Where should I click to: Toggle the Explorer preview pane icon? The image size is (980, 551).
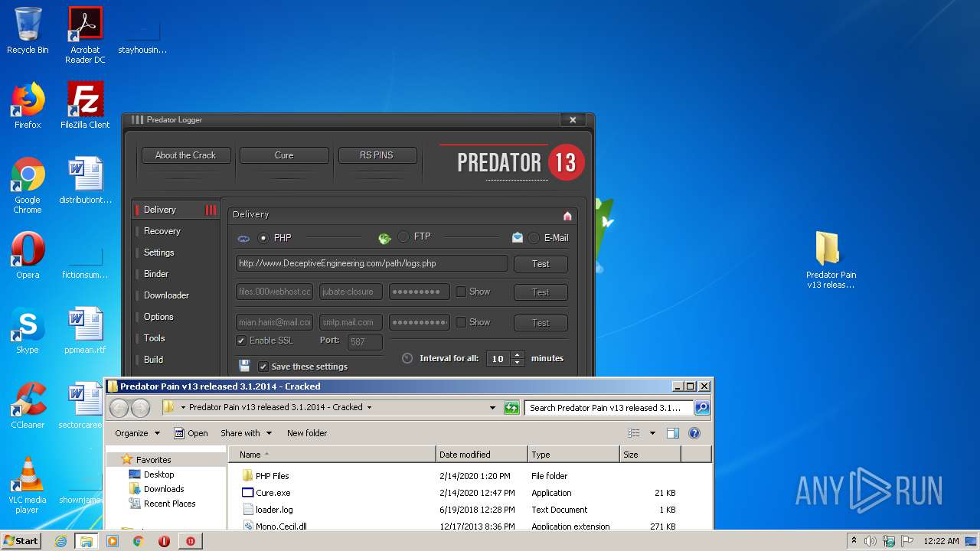pyautogui.click(x=672, y=433)
